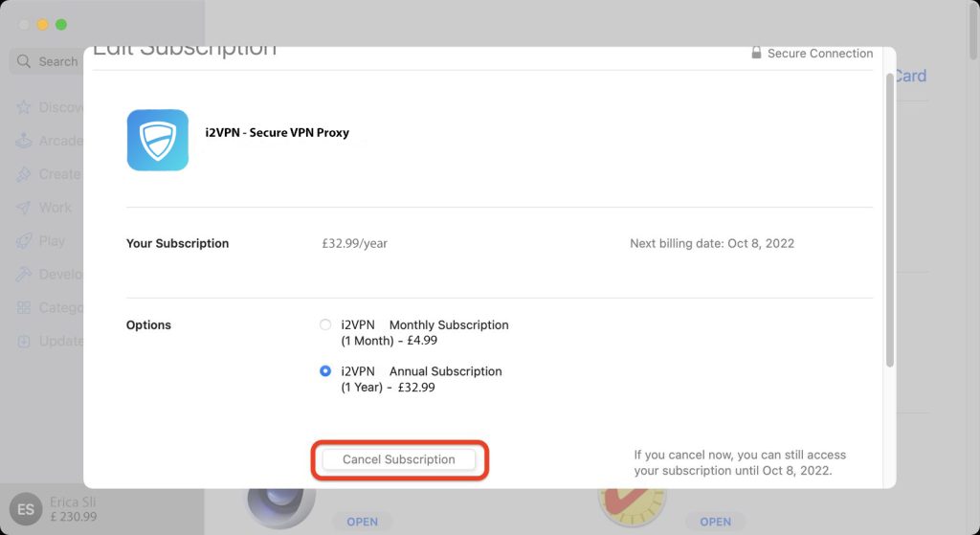Click the Options label
The width and height of the screenshot is (980, 535).
[x=148, y=325]
